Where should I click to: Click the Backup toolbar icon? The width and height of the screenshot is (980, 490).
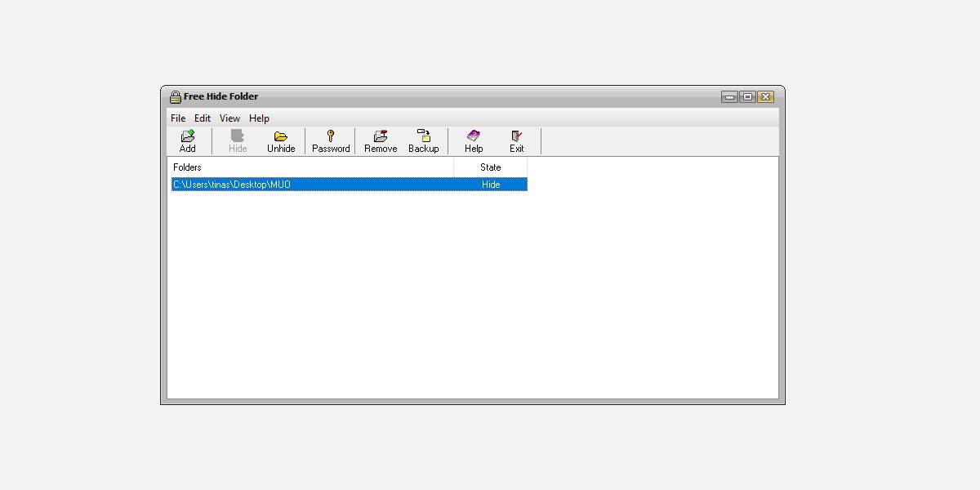click(x=424, y=136)
